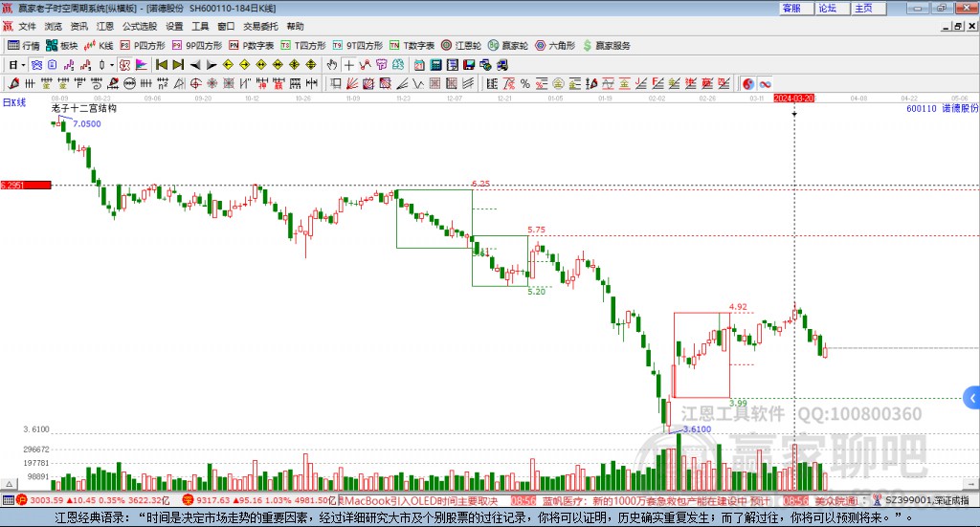The width and height of the screenshot is (980, 527).
Task: Click the 7.0500 high price label
Action: coord(87,123)
